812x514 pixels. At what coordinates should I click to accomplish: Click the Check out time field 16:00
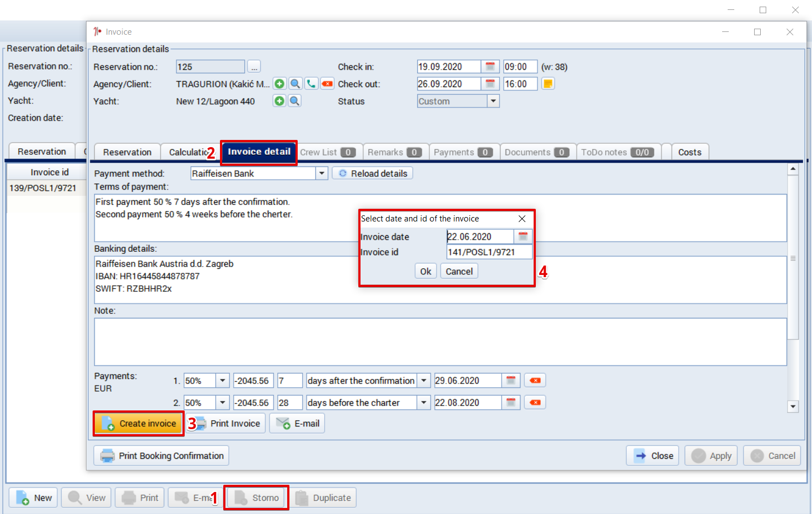[x=520, y=84]
